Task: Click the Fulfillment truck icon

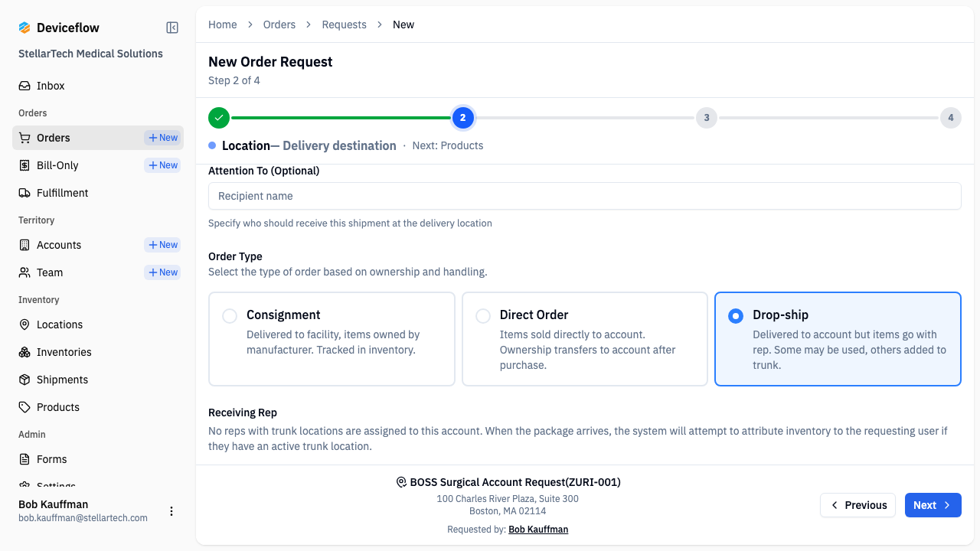Action: click(24, 193)
